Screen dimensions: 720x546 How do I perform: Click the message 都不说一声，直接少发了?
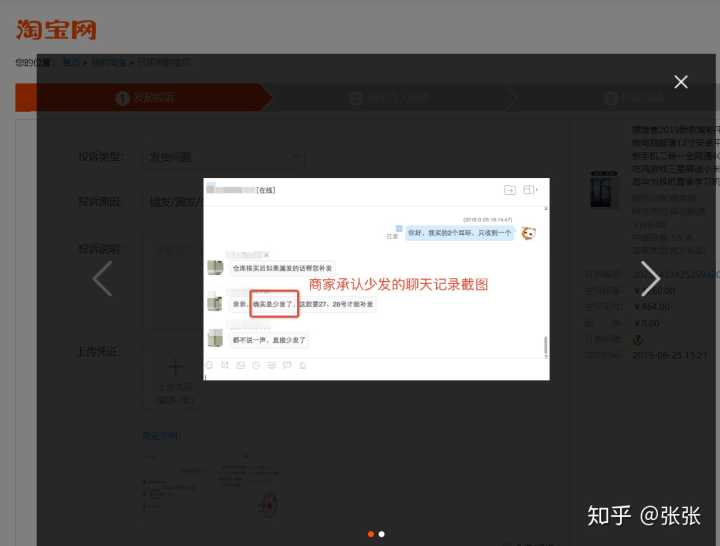(269, 340)
